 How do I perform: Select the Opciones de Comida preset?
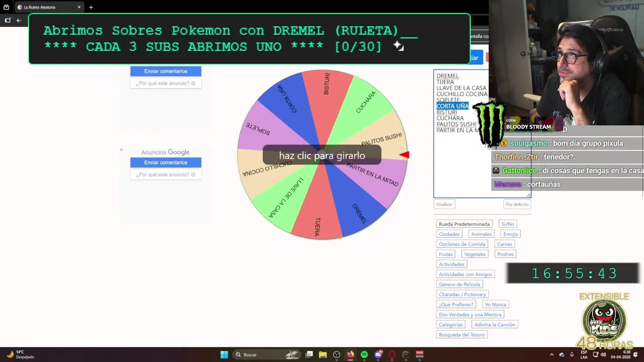[x=462, y=244]
